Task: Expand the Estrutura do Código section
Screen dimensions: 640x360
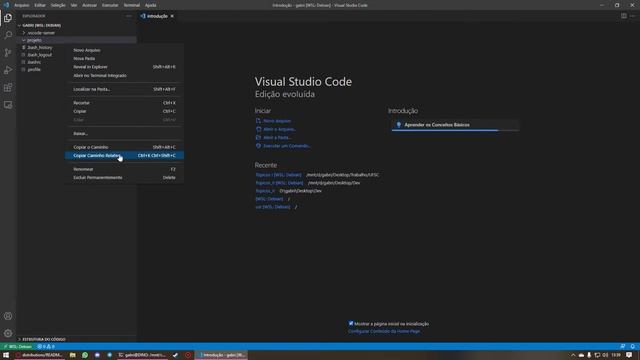Action: pos(44,339)
